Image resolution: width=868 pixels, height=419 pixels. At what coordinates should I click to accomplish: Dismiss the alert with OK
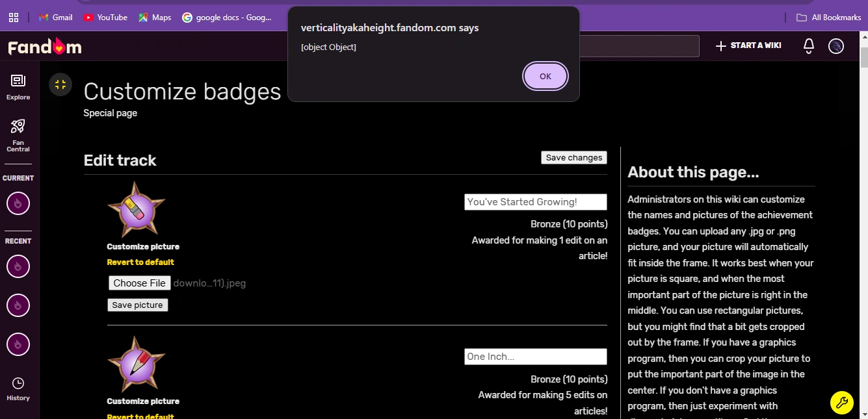[x=545, y=76]
